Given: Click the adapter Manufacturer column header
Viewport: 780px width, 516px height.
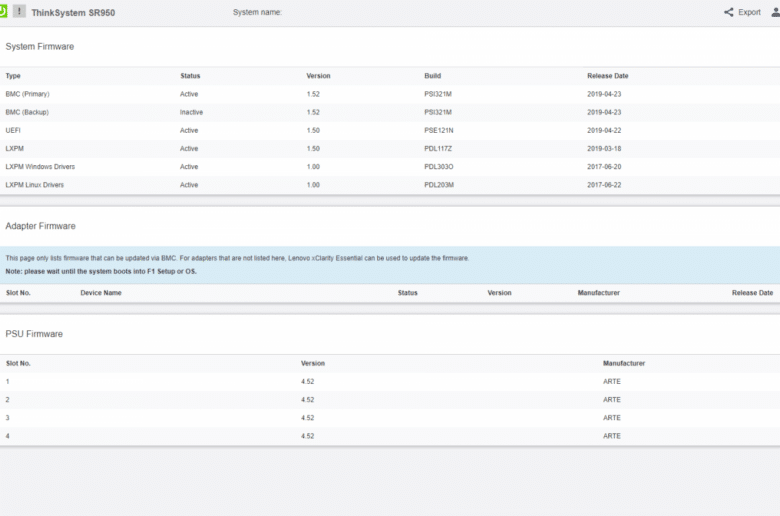Looking at the screenshot, I should [x=598, y=293].
